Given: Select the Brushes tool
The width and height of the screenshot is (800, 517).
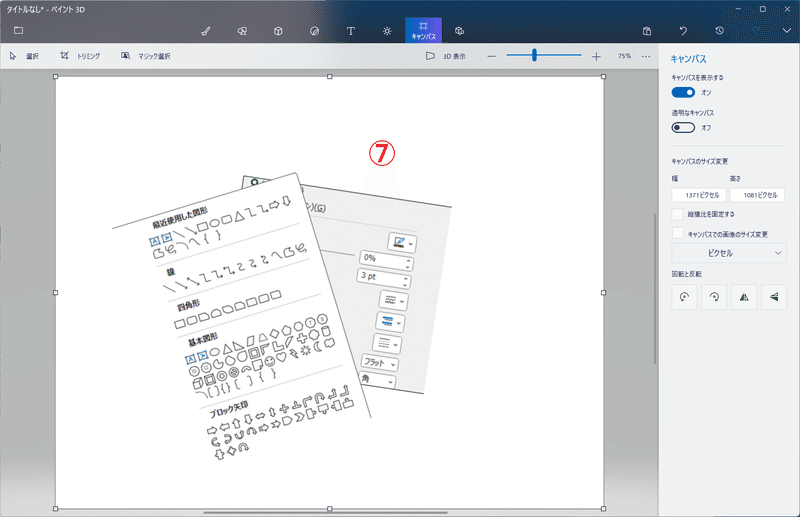Looking at the screenshot, I should point(206,31).
